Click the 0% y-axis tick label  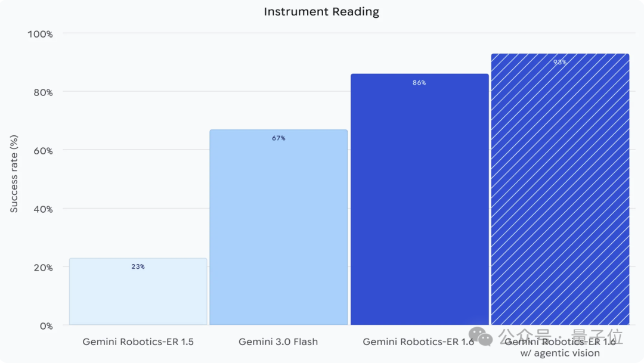click(x=46, y=326)
